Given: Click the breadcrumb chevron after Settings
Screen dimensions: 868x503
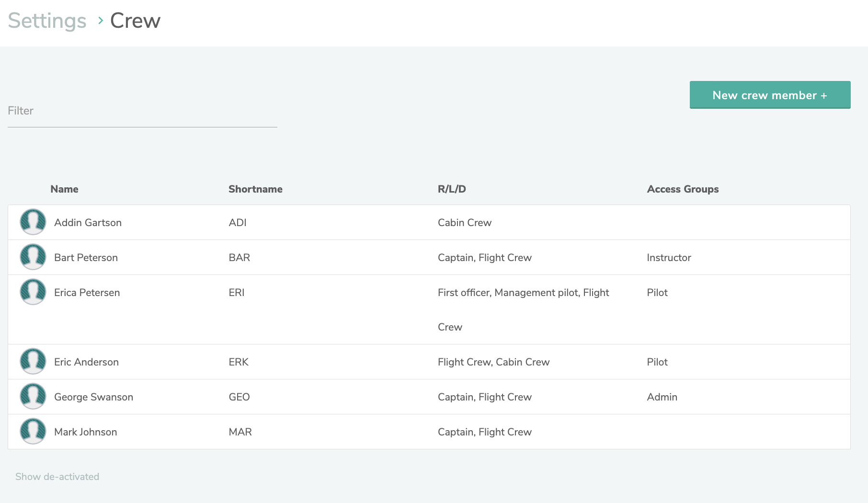Looking at the screenshot, I should (x=101, y=21).
